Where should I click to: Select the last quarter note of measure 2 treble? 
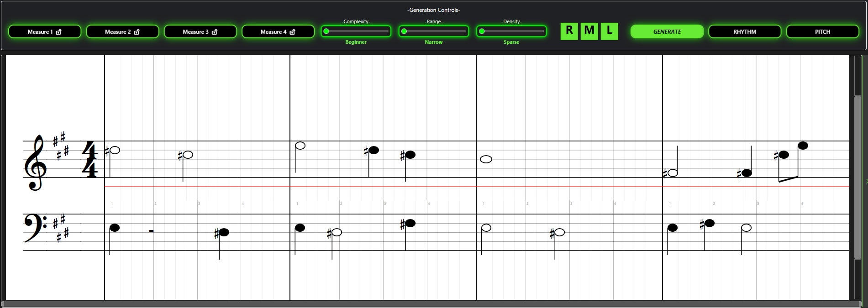(410, 155)
